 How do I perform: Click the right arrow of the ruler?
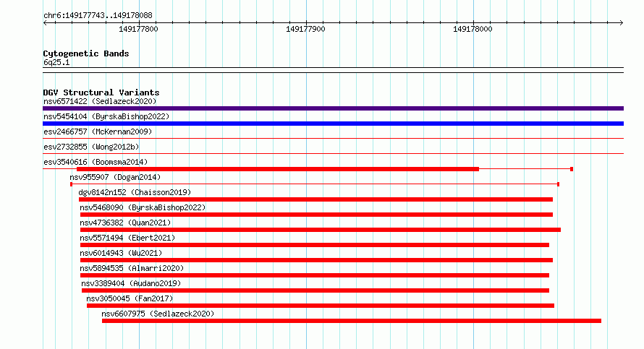click(622, 23)
